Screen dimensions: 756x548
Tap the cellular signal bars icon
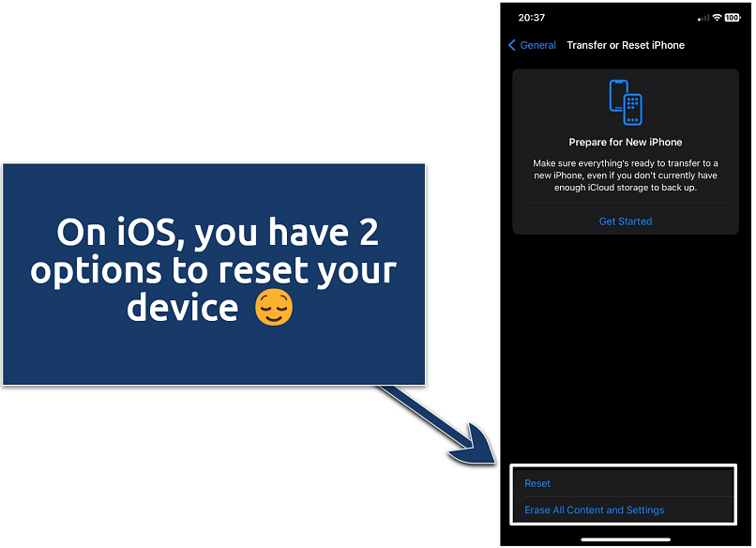click(704, 17)
